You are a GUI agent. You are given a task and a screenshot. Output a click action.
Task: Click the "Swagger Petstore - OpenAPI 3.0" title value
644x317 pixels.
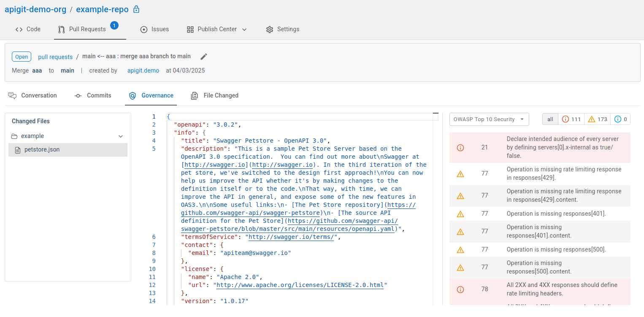coord(270,141)
